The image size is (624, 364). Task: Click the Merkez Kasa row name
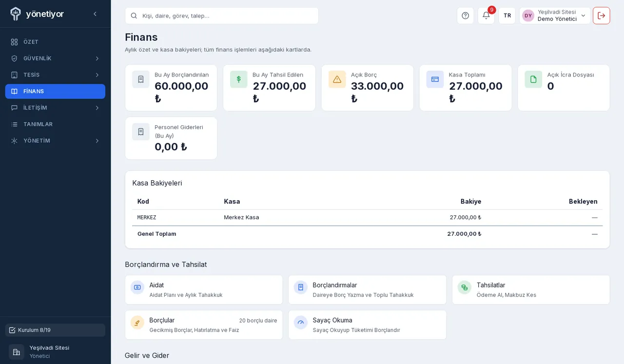(x=241, y=217)
